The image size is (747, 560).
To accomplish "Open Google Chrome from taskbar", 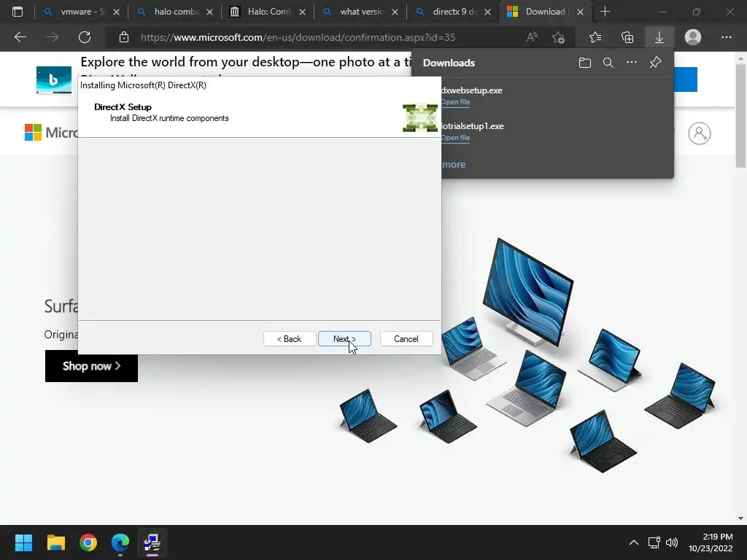I will 88,542.
